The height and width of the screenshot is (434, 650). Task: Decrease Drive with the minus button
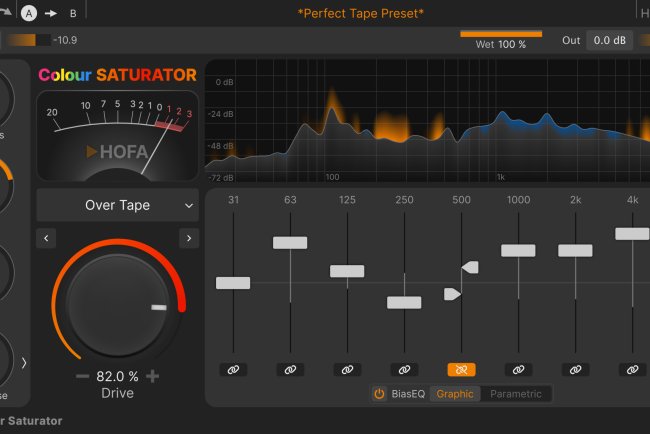tap(82, 376)
